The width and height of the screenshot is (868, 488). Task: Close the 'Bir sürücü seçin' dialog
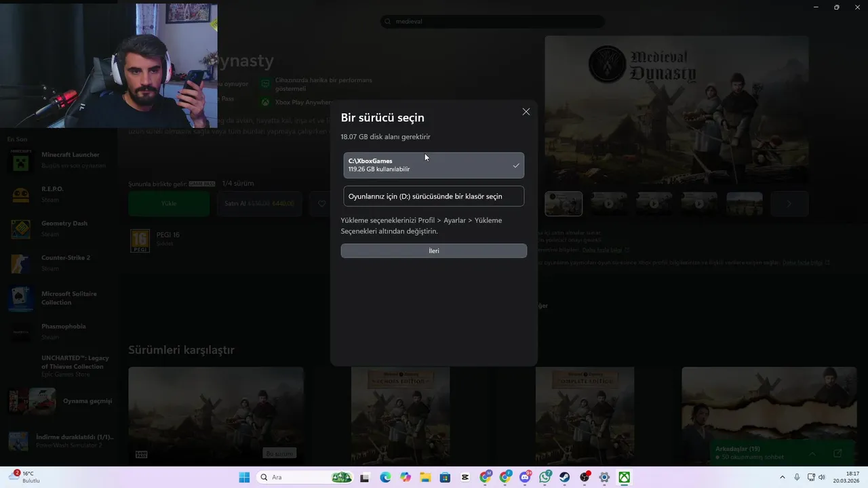[x=526, y=112]
